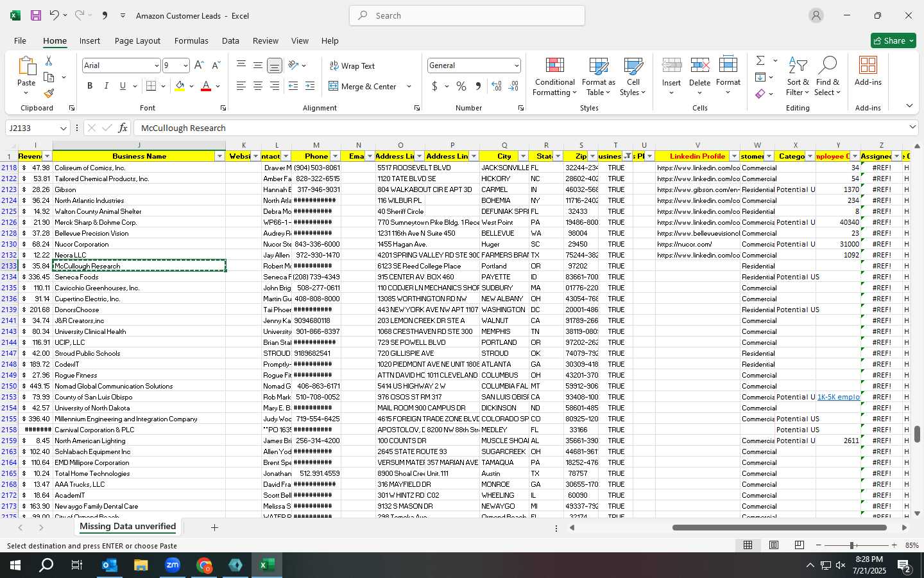
Task: Switch to Page Layout view
Action: pos(774,545)
